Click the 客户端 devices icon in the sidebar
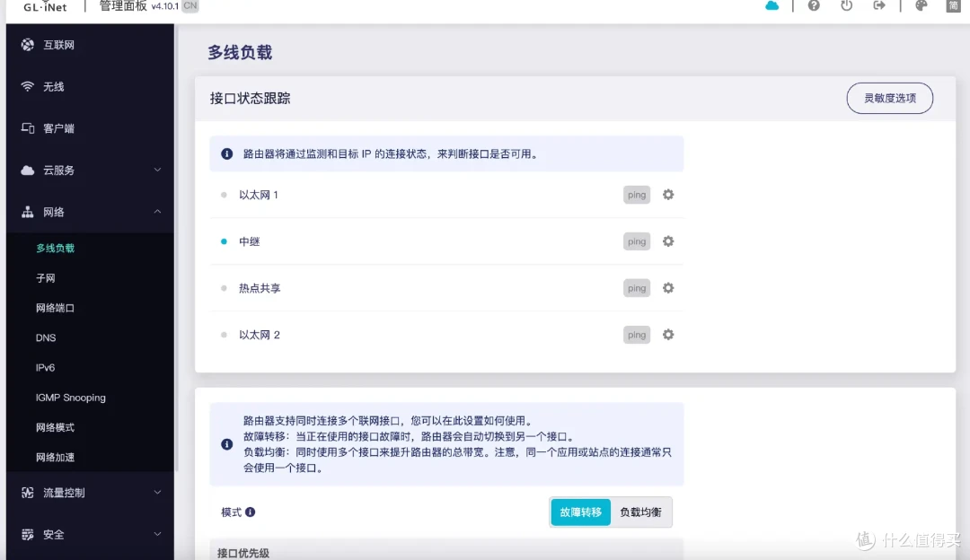 click(x=27, y=128)
